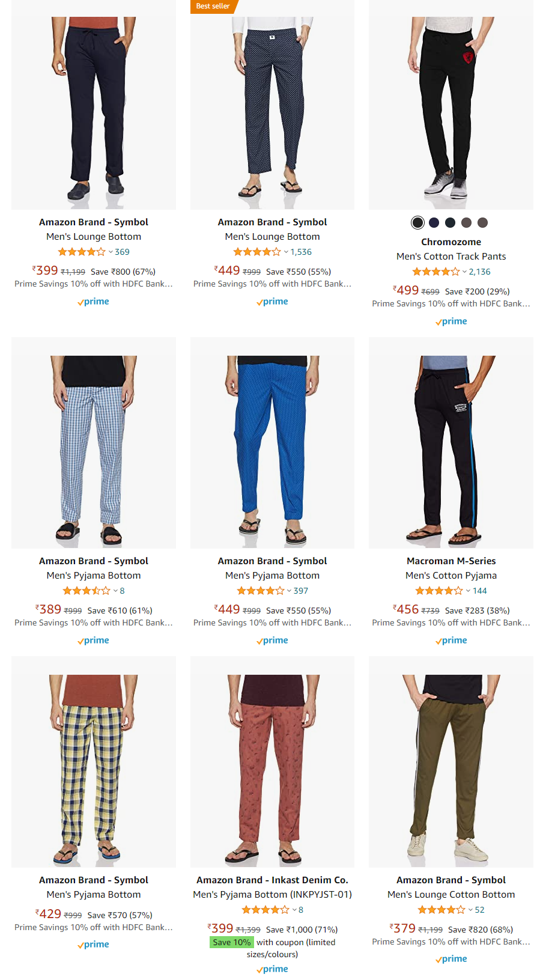Open the Men's Pyjama Bottom (INKPYJST-01) product link
Image resolution: width=540 pixels, height=980 pixels.
pyautogui.click(x=272, y=895)
